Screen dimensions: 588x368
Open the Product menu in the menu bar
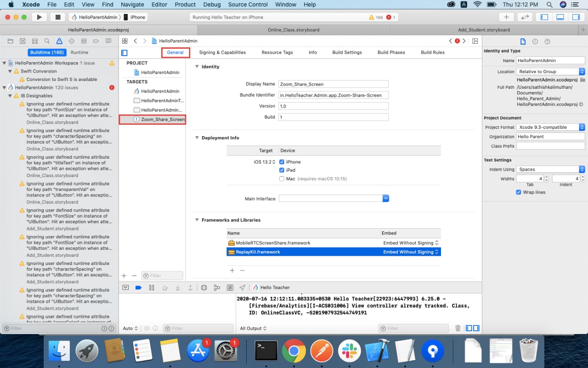pos(185,5)
